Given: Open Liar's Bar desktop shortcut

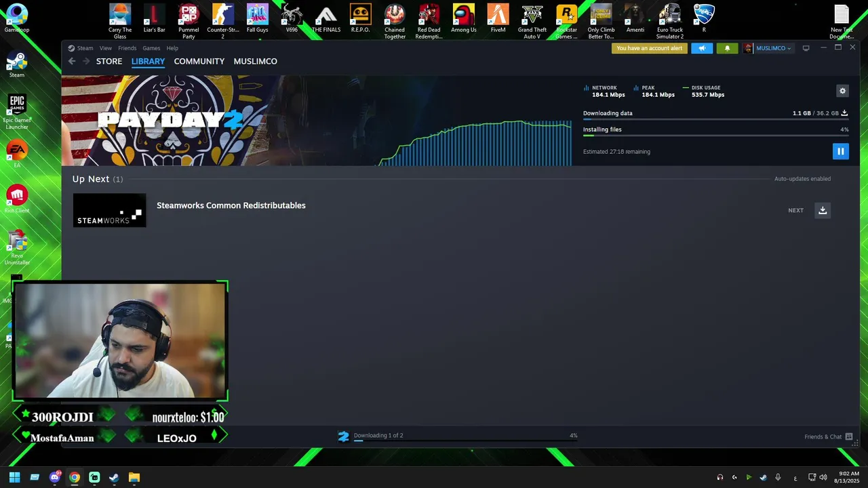Looking at the screenshot, I should 154,19.
